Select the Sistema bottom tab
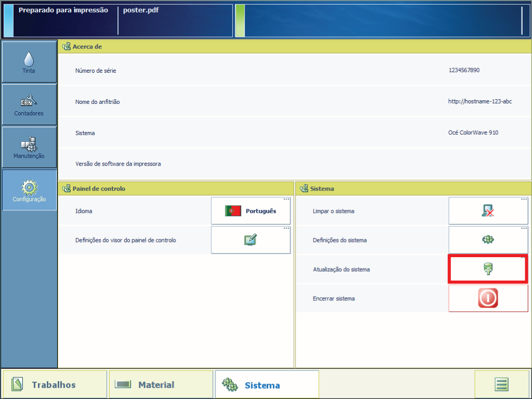The width and height of the screenshot is (532, 399). click(267, 384)
